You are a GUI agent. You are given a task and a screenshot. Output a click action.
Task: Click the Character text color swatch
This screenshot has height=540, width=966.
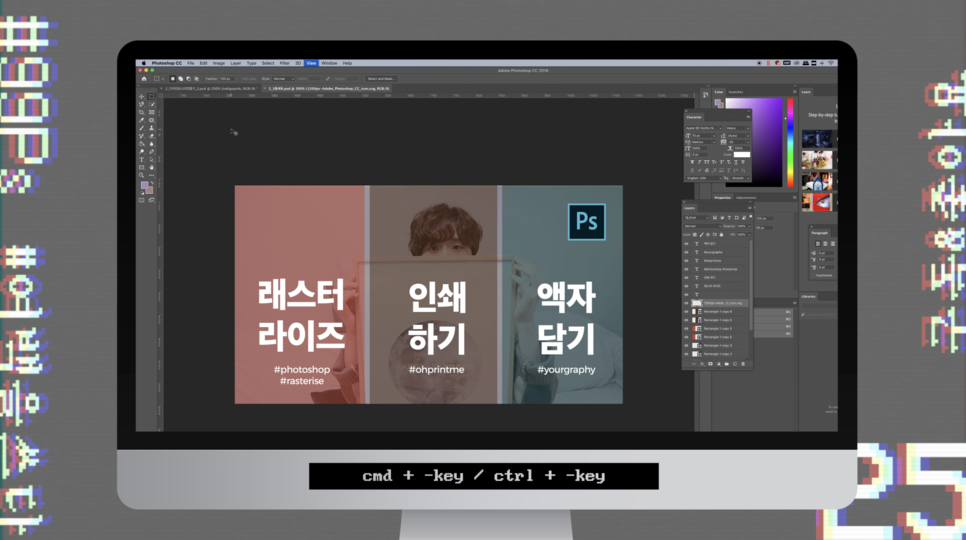(x=742, y=155)
